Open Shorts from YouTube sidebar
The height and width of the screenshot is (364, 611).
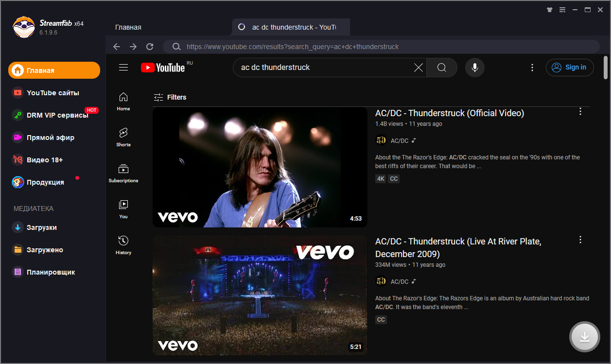[123, 137]
